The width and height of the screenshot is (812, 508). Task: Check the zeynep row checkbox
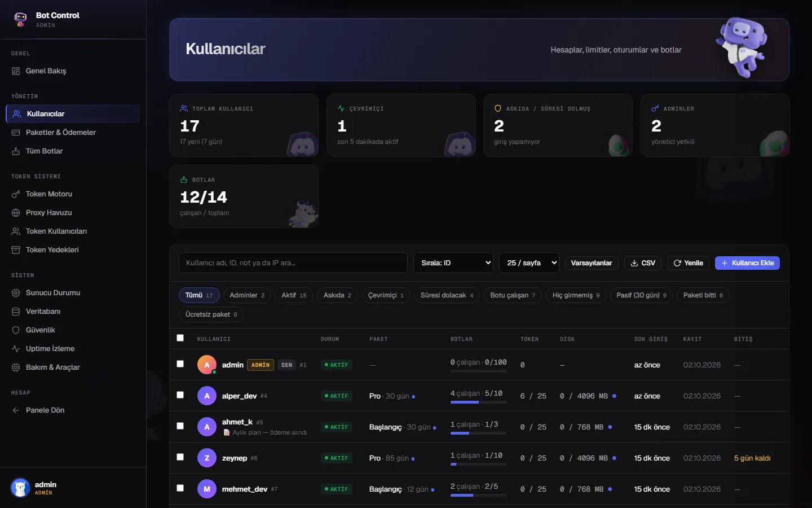(180, 457)
